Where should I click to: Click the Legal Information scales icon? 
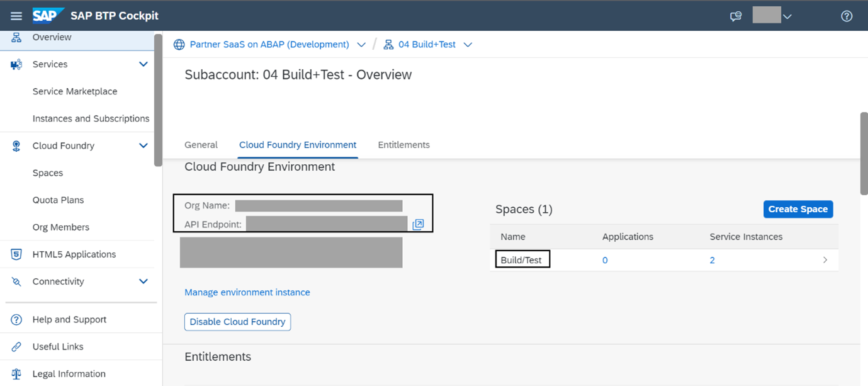tap(16, 374)
